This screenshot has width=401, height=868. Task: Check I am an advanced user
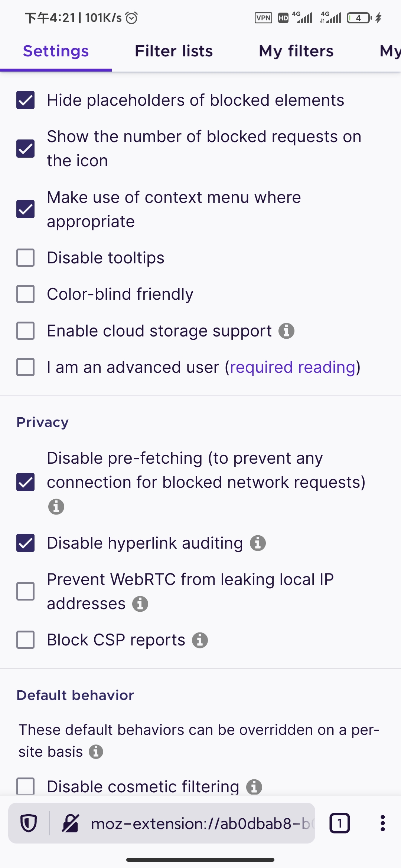tap(25, 367)
